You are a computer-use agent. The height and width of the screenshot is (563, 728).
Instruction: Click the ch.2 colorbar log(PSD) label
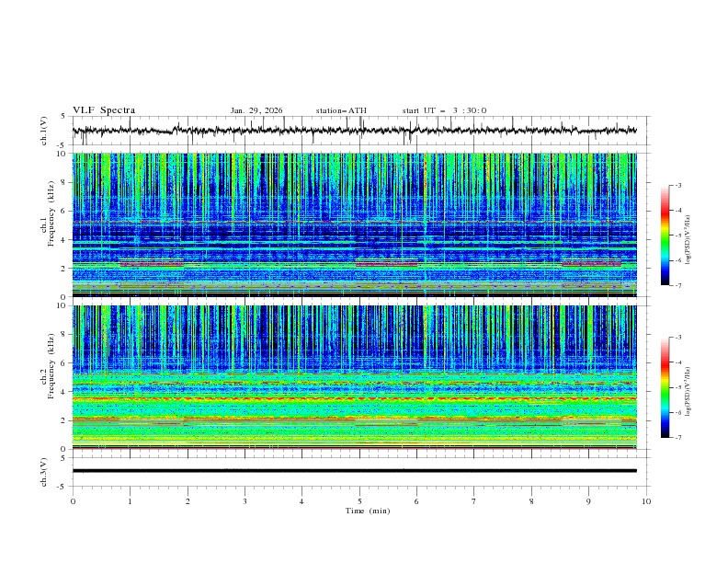pos(688,391)
